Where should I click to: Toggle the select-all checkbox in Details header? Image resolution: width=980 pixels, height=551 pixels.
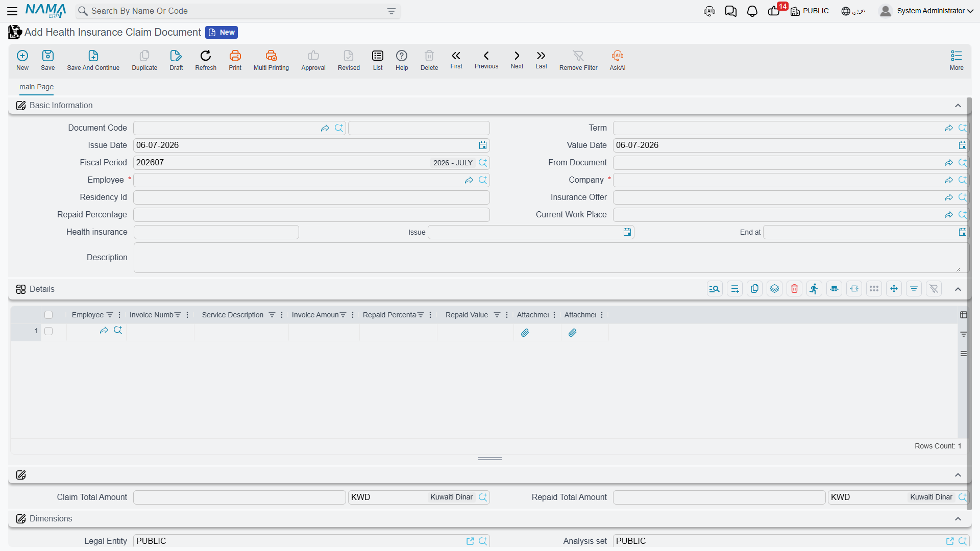pos(48,315)
